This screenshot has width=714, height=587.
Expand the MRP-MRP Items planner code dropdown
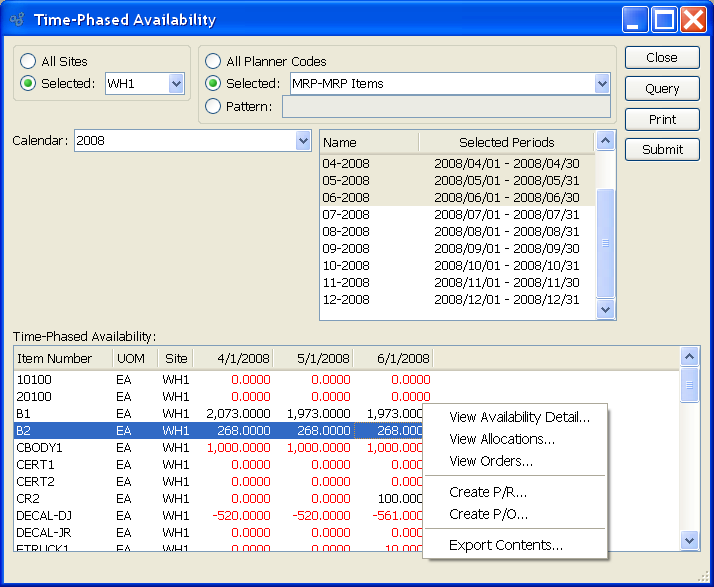point(601,84)
